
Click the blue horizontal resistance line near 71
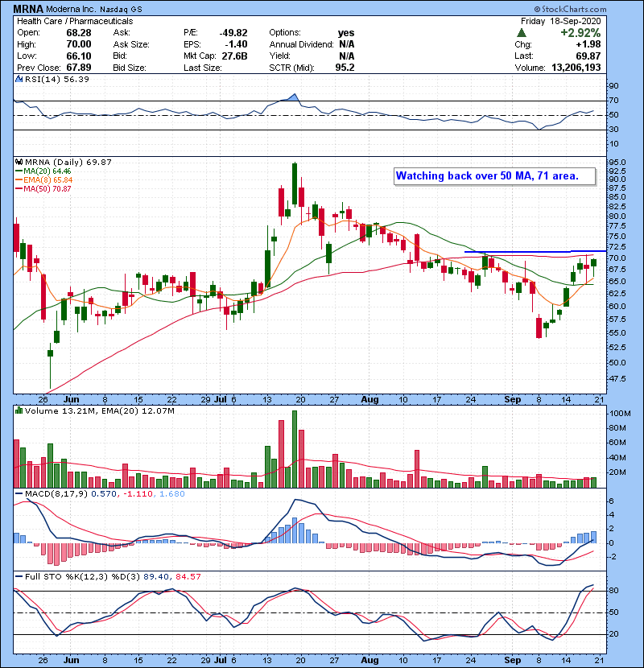click(535, 251)
